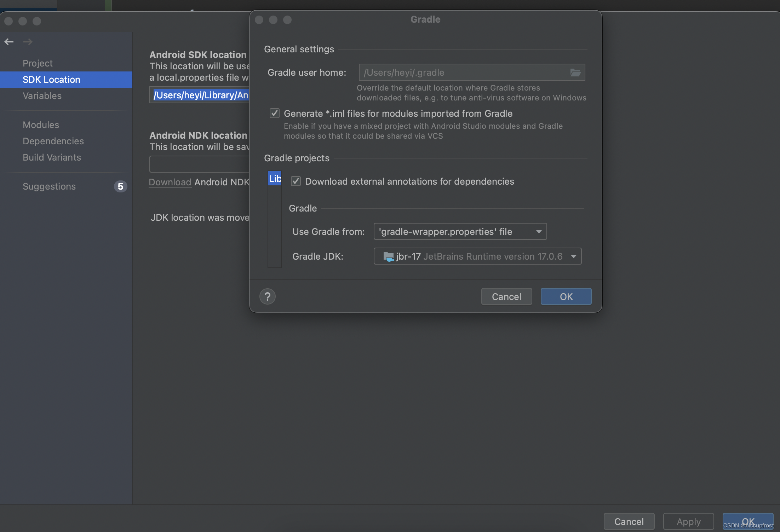Select the Lib project in Gradle projects list
Viewport: 780px width, 532px height.
tap(275, 178)
